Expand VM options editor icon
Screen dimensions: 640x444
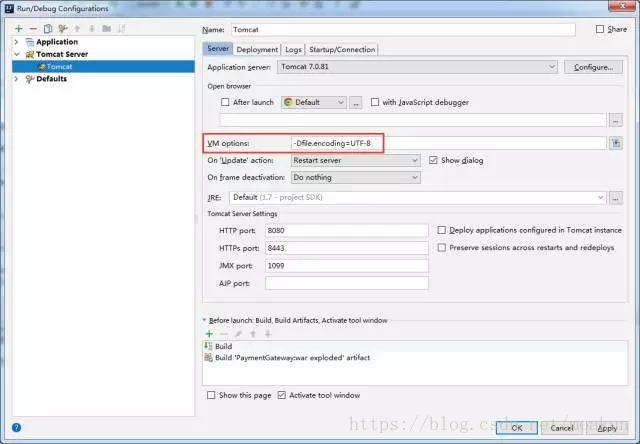click(x=616, y=143)
